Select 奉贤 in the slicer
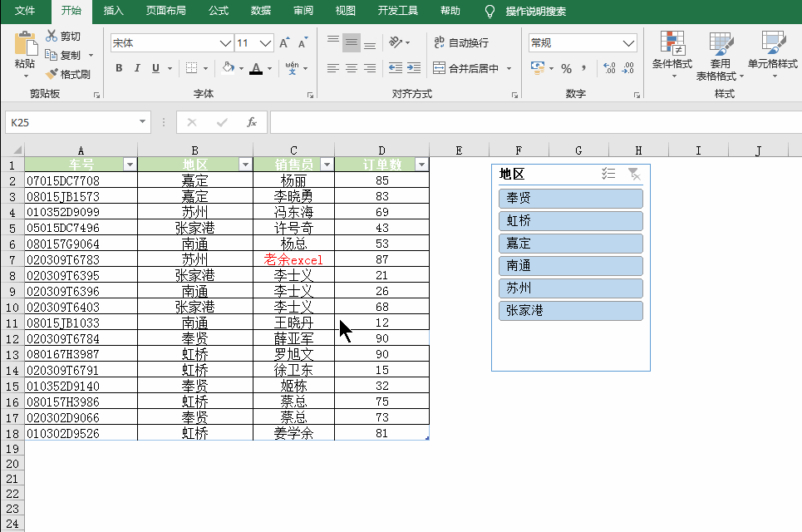This screenshot has width=802, height=532. [x=570, y=199]
